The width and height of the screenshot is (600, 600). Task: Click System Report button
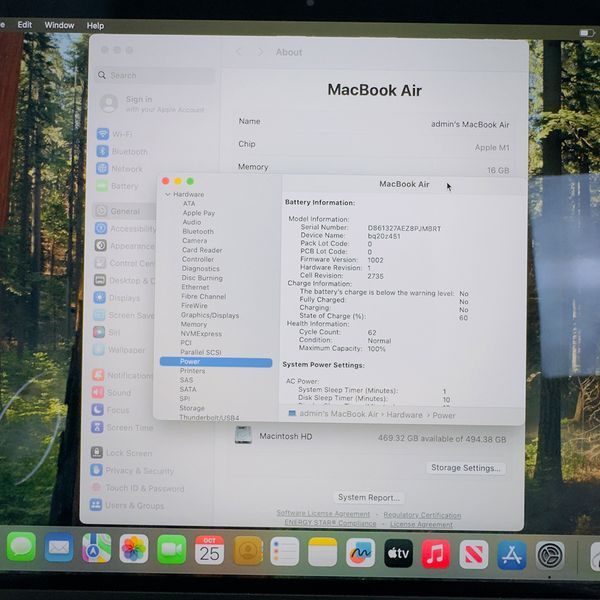pos(368,497)
